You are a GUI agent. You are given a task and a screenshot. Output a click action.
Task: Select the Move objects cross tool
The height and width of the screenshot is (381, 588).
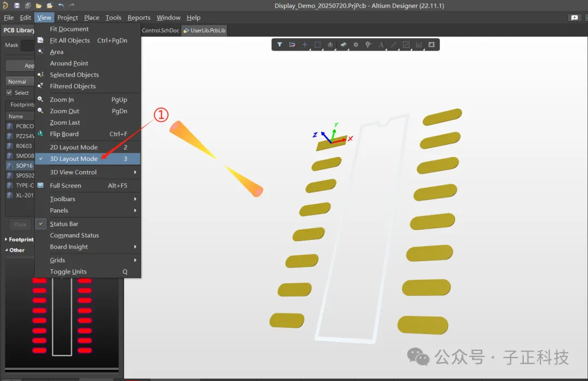(x=304, y=45)
